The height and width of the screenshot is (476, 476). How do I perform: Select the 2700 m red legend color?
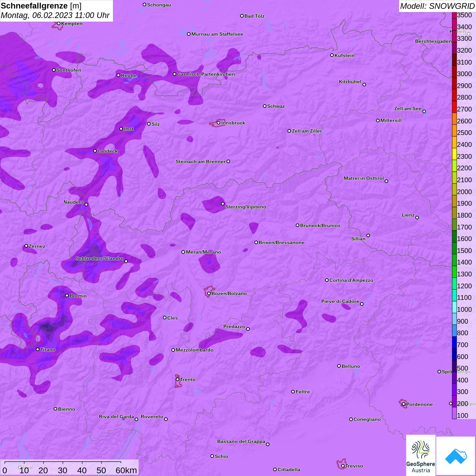(x=454, y=107)
